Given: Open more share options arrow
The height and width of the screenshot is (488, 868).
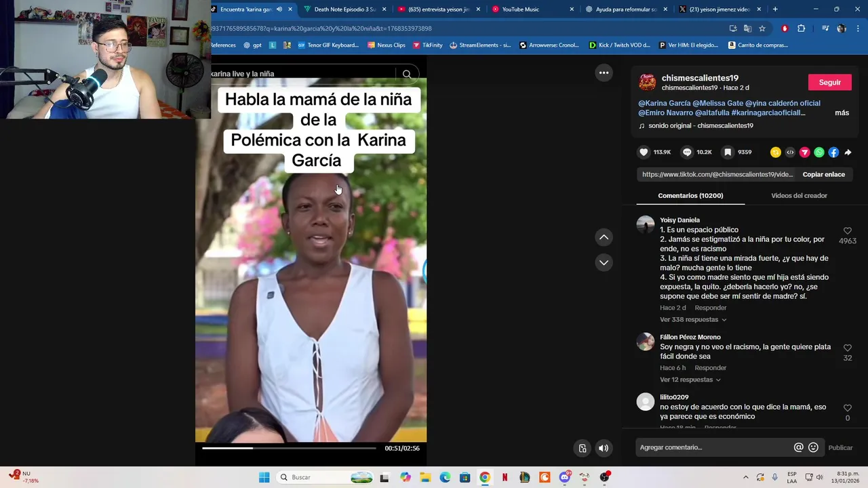Looking at the screenshot, I should pyautogui.click(x=848, y=152).
